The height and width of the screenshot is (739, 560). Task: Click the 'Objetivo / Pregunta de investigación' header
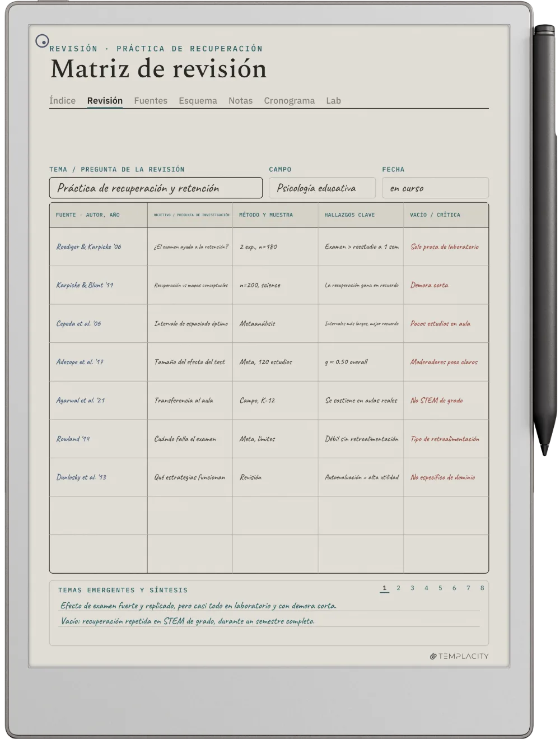190,215
